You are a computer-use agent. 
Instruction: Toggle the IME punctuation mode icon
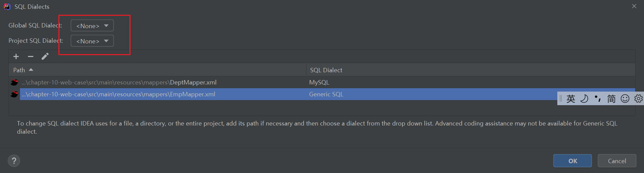pyautogui.click(x=598, y=98)
